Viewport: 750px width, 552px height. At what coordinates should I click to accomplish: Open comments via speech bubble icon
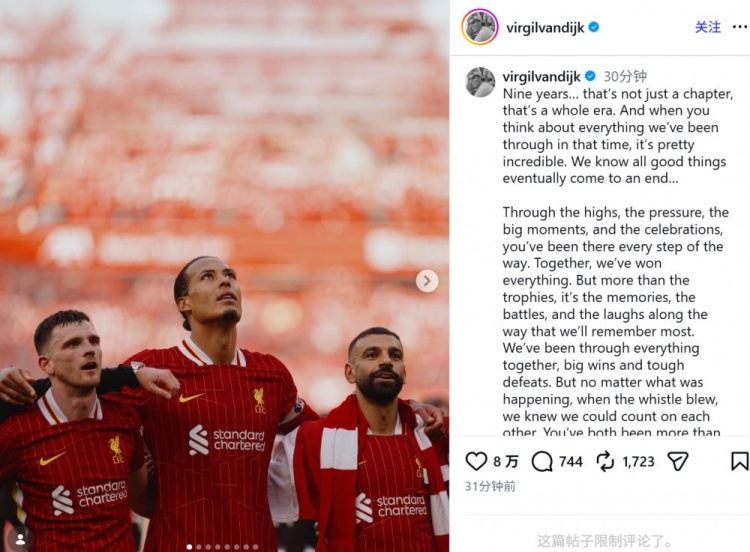[542, 462]
